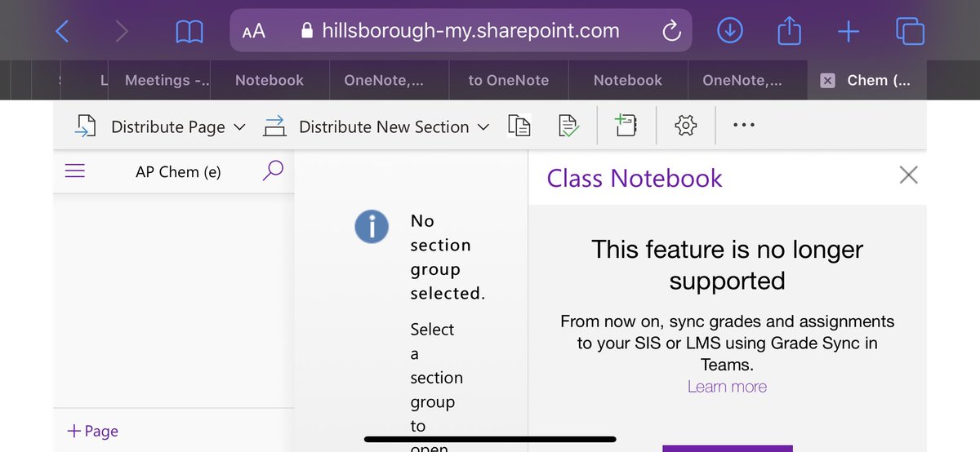Toggle the navigation hamburger menu
This screenshot has width=980, height=452.
click(x=74, y=171)
